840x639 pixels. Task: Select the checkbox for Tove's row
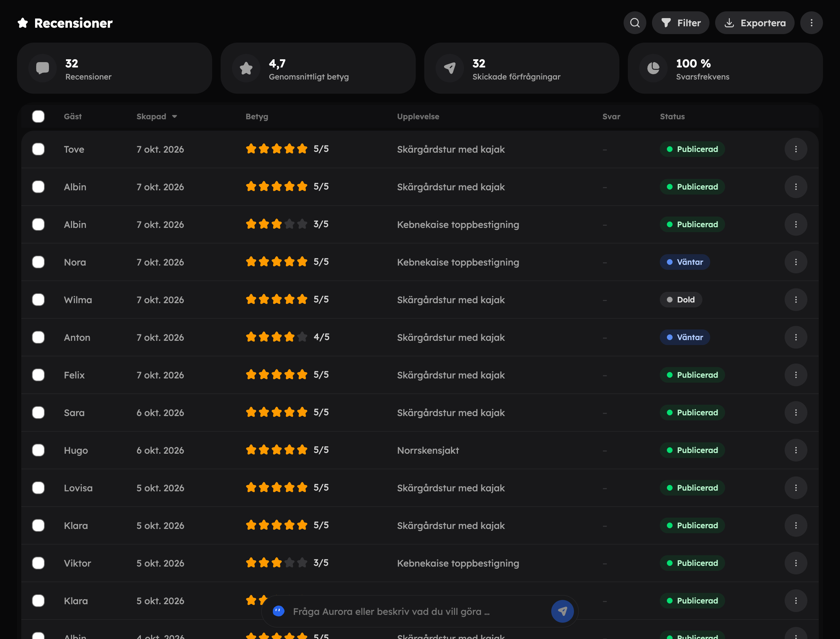(x=38, y=149)
